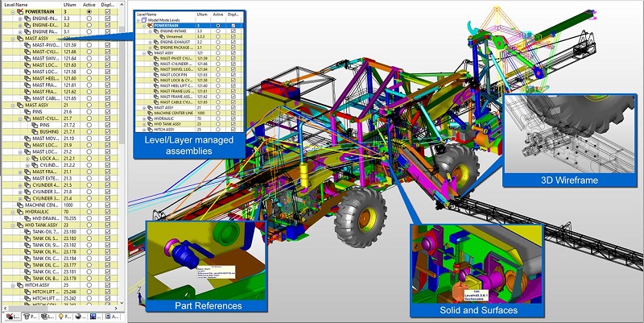Click the layer icon of the MACHINE CEN 1000 row

(x=20, y=205)
